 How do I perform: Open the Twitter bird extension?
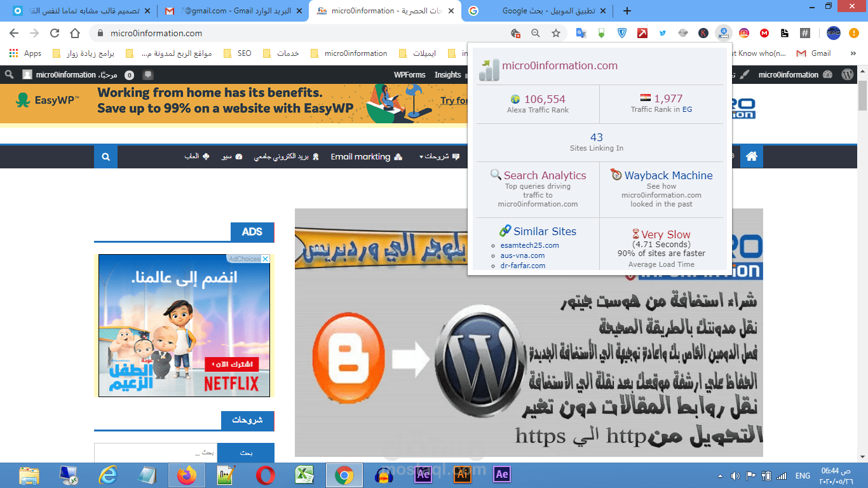[663, 33]
